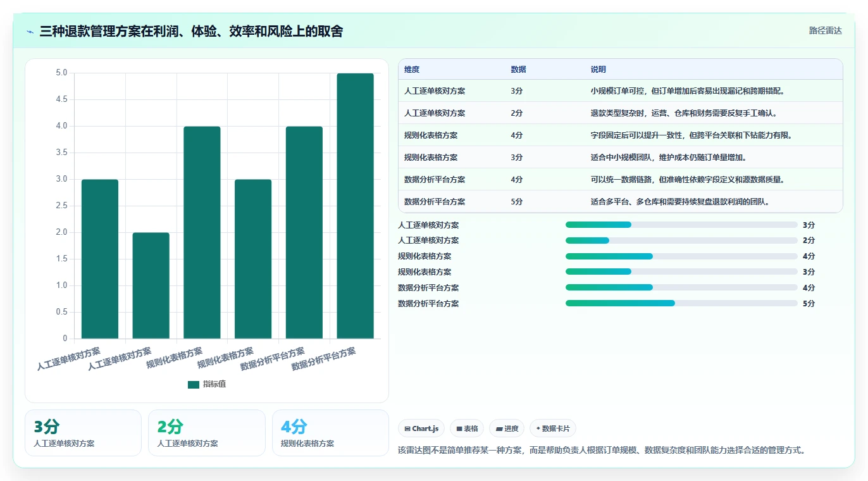Select the page title about 三种退款管理方案

(x=191, y=31)
